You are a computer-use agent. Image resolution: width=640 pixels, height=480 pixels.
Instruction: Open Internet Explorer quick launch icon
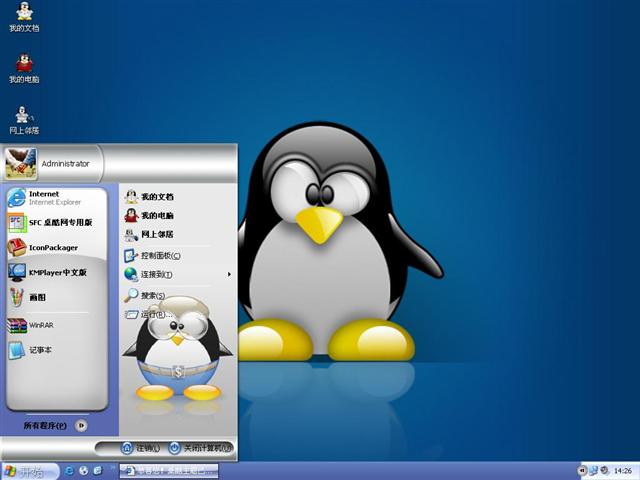(x=70, y=471)
